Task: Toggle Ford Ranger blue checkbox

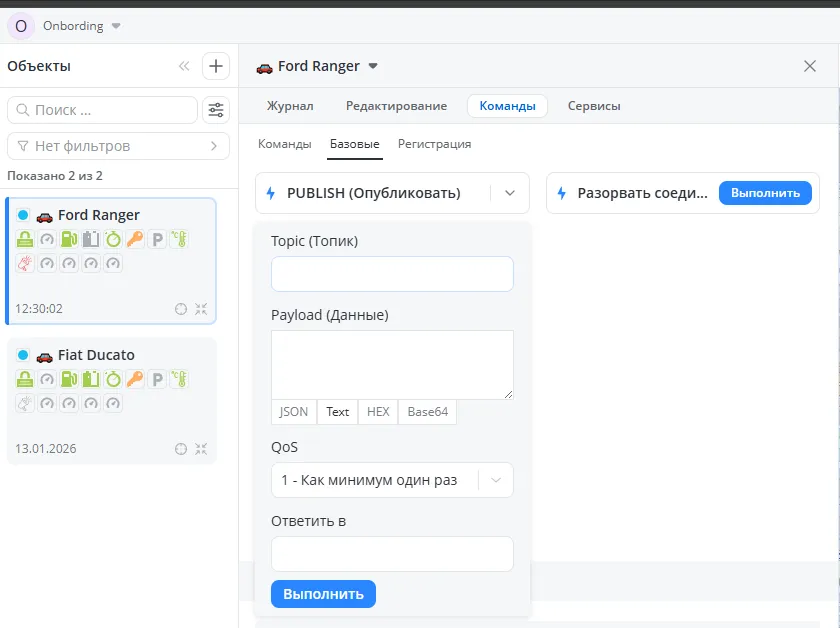Action: point(23,215)
